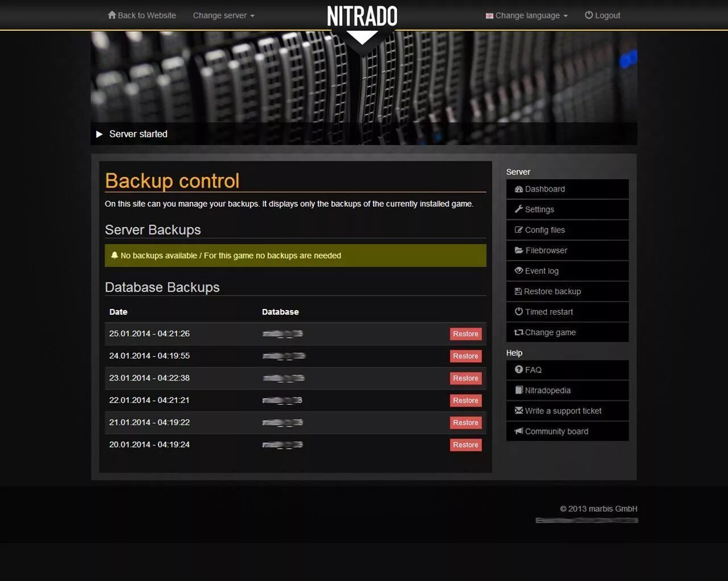Log out via the Logout link
Viewport: 728px width, 581px height.
click(602, 15)
